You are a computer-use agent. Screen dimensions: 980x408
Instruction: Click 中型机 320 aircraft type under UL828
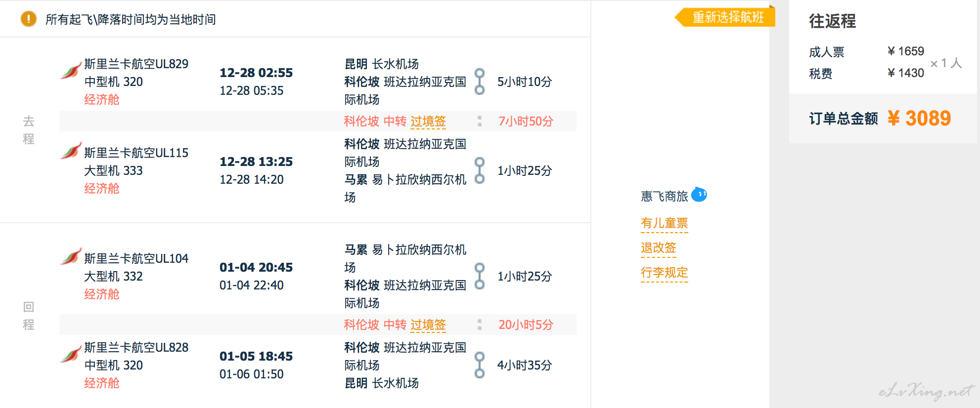pyautogui.click(x=113, y=365)
